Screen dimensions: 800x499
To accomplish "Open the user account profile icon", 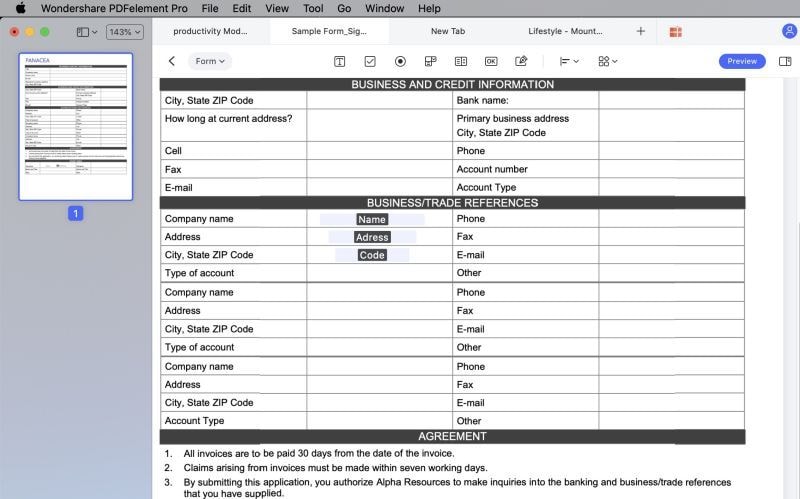I will coord(789,31).
